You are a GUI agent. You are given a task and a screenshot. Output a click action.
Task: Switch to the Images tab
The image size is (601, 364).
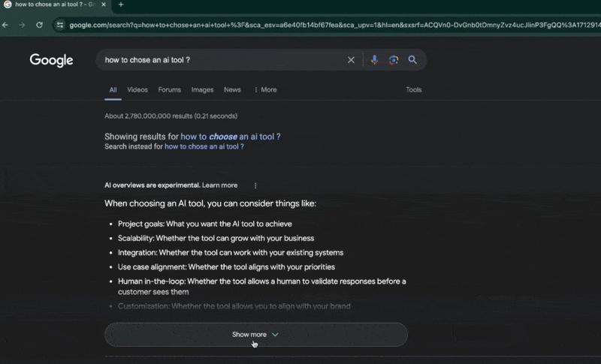point(202,90)
